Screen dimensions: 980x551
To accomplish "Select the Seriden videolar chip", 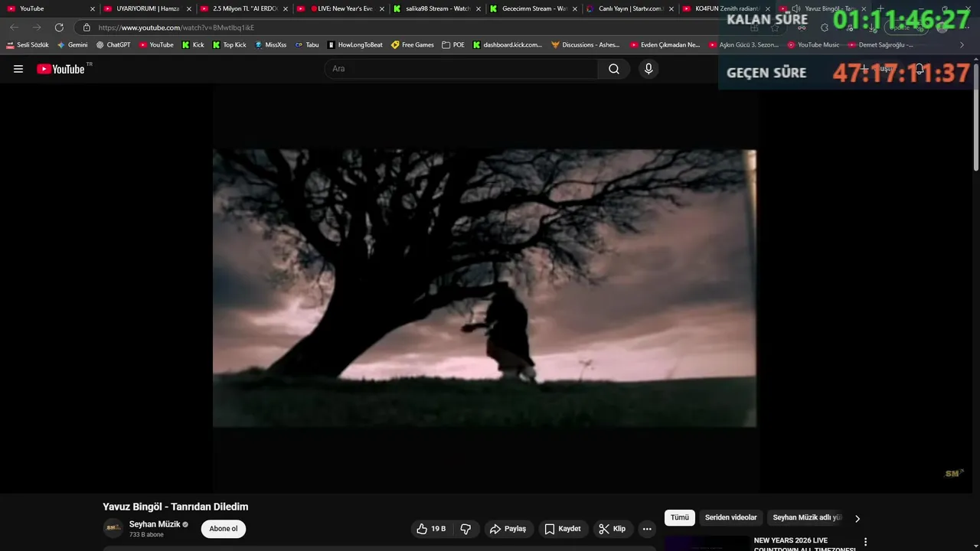I will (730, 518).
